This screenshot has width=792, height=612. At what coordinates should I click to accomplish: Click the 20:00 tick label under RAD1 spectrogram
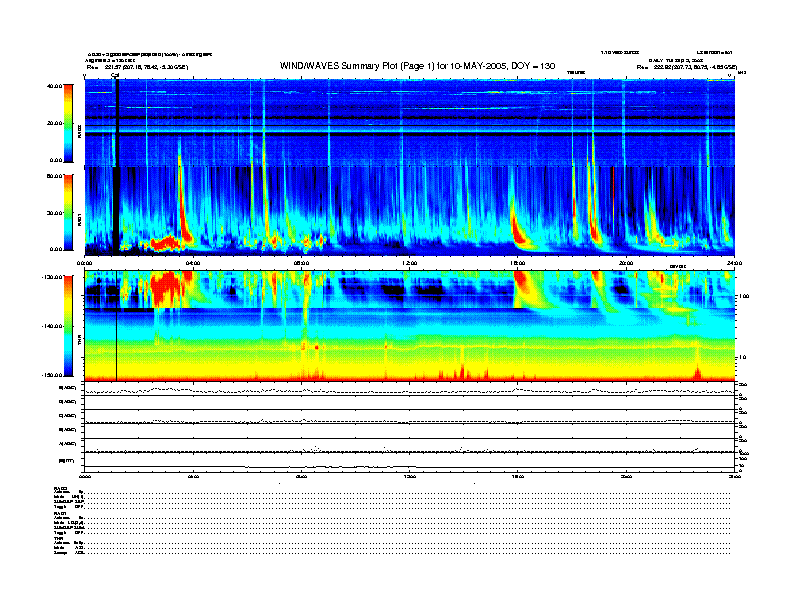pyautogui.click(x=626, y=263)
